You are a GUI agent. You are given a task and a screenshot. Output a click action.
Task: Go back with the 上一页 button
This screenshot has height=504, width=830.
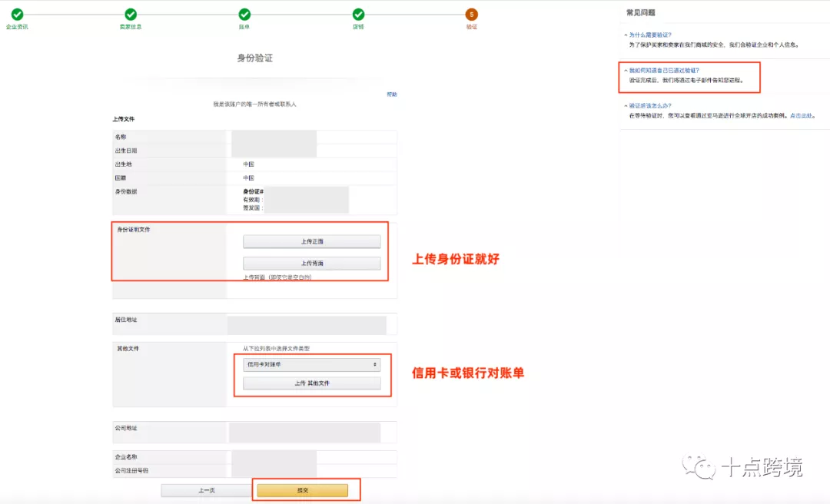click(207, 491)
